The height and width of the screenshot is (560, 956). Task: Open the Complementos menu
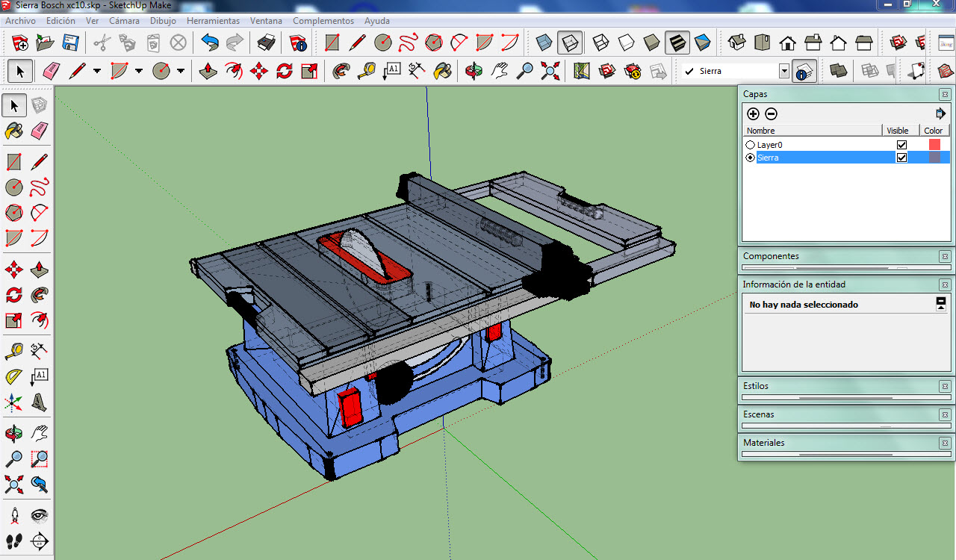click(323, 21)
